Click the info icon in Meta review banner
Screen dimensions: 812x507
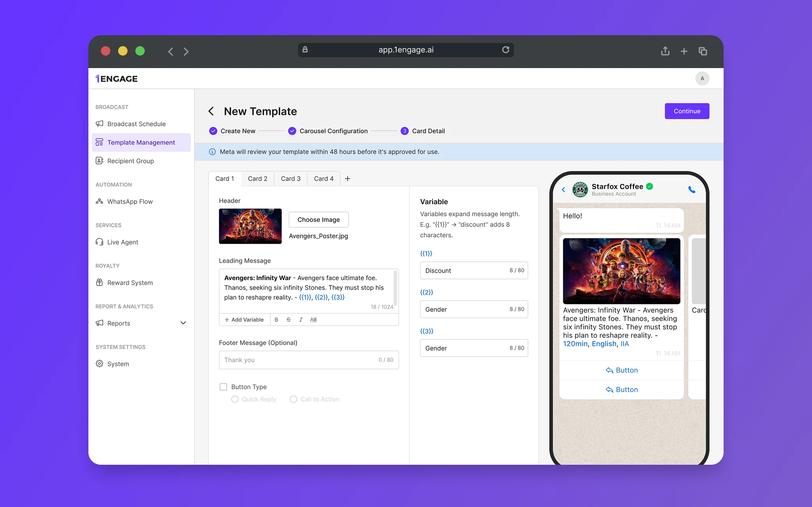click(212, 152)
